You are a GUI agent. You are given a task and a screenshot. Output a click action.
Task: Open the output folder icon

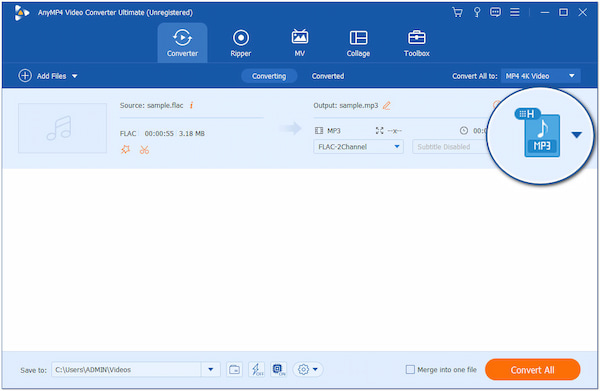234,370
